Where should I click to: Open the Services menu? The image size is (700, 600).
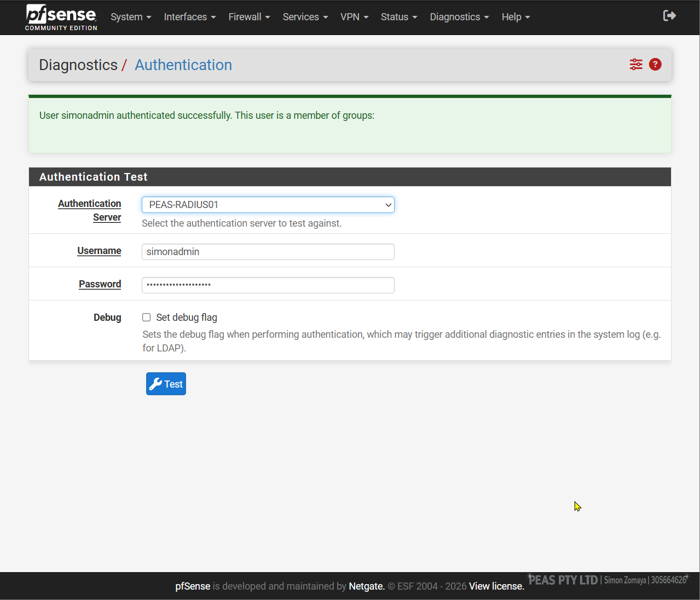pyautogui.click(x=305, y=17)
